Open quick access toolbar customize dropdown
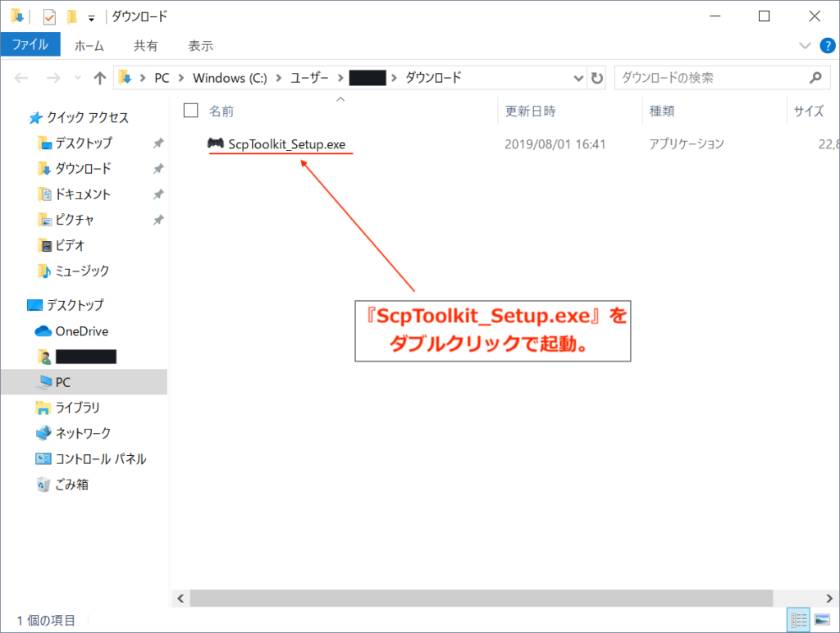 [92, 19]
